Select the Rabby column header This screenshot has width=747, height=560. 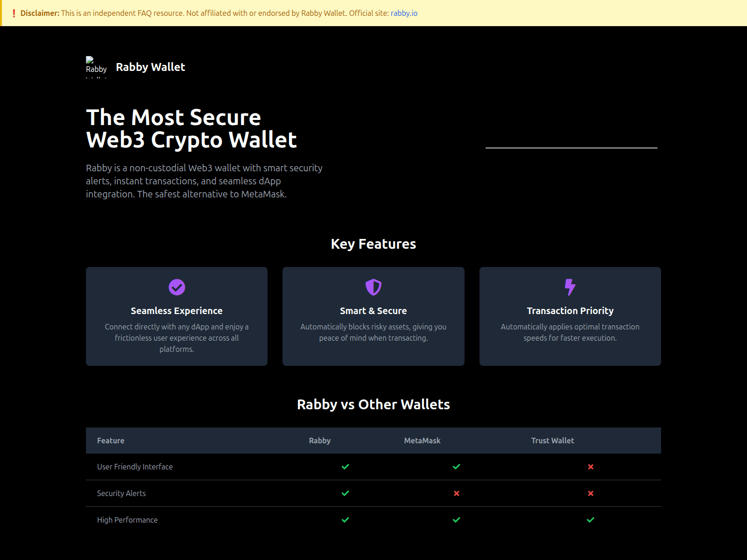[x=319, y=440]
